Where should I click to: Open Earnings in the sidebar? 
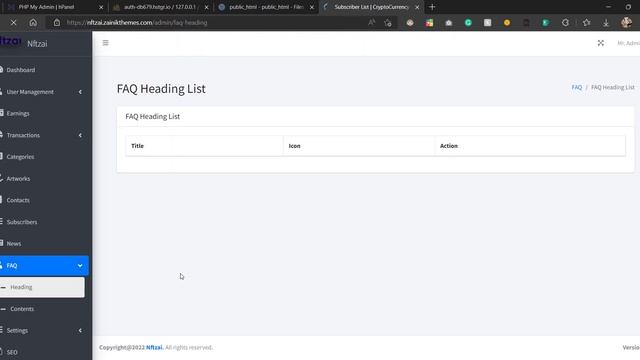(18, 113)
